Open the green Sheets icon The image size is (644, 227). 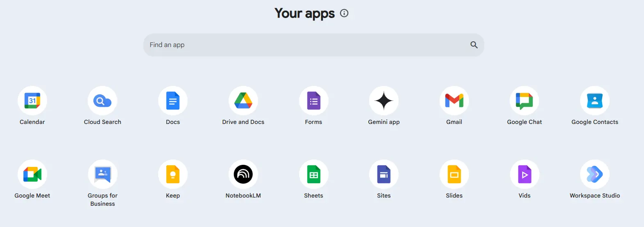(313, 174)
